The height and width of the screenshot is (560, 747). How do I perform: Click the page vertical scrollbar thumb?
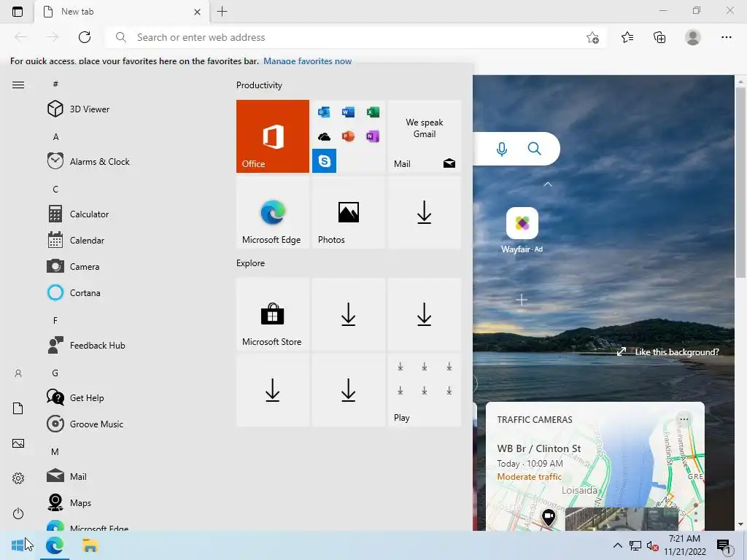pyautogui.click(x=740, y=182)
